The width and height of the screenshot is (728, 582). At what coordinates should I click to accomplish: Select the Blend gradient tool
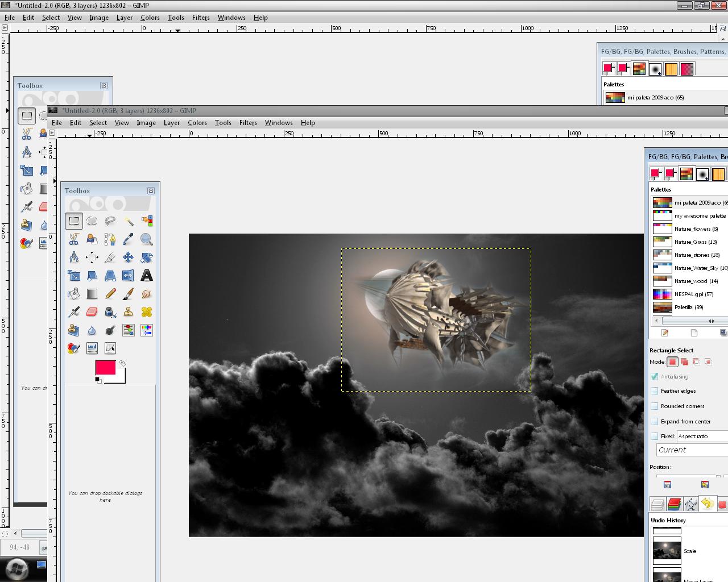point(92,294)
